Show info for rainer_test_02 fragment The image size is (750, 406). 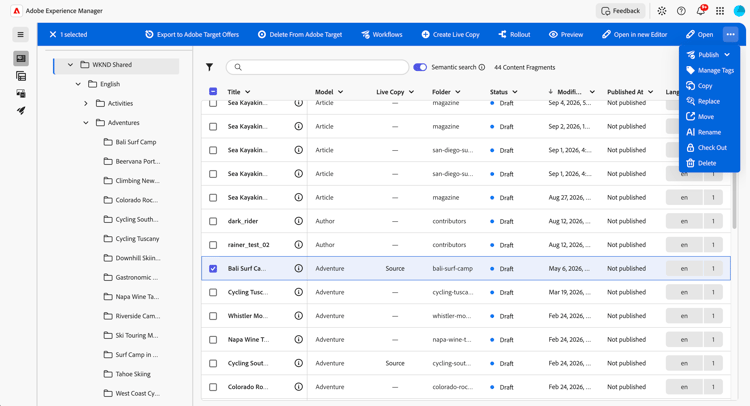[x=298, y=245]
